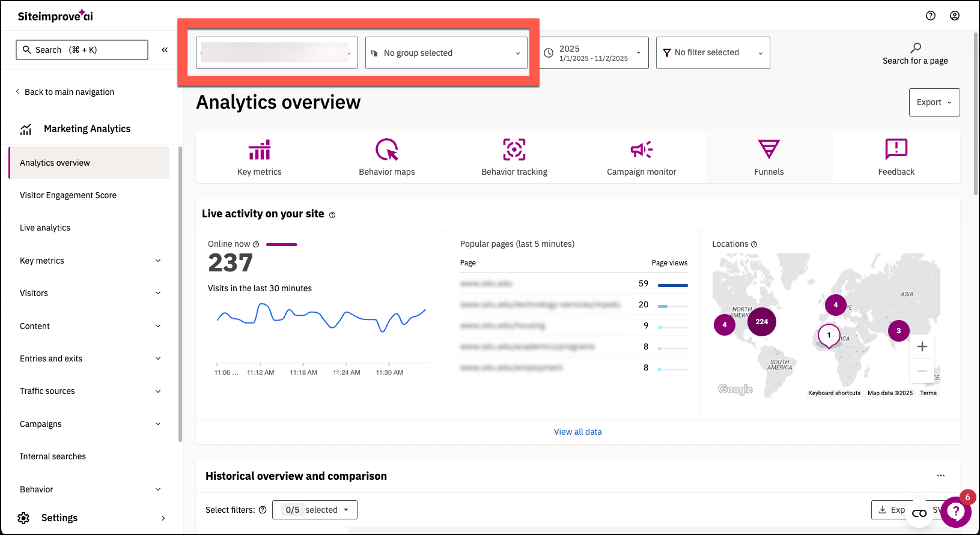The height and width of the screenshot is (535, 980).
Task: Open the 0/5 selected filters dropdown
Action: point(315,510)
